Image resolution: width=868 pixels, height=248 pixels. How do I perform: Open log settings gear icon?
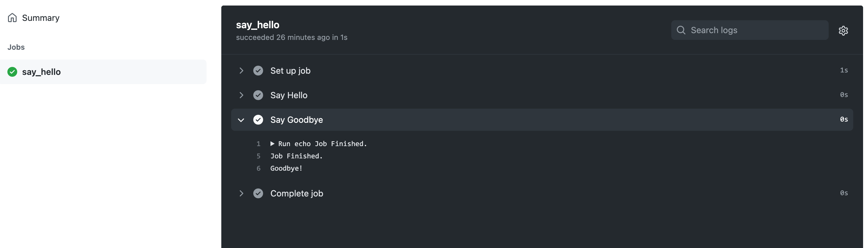coord(843,31)
